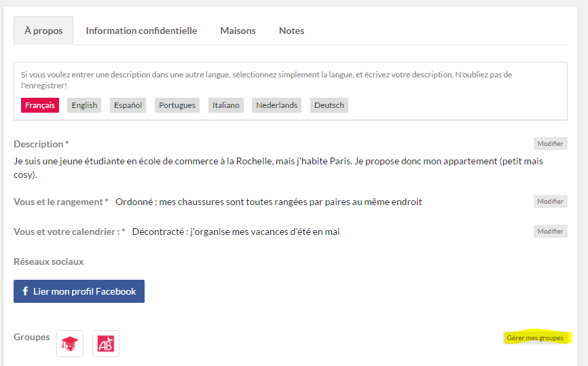Switch to Information confidentielle tab

pos(141,31)
